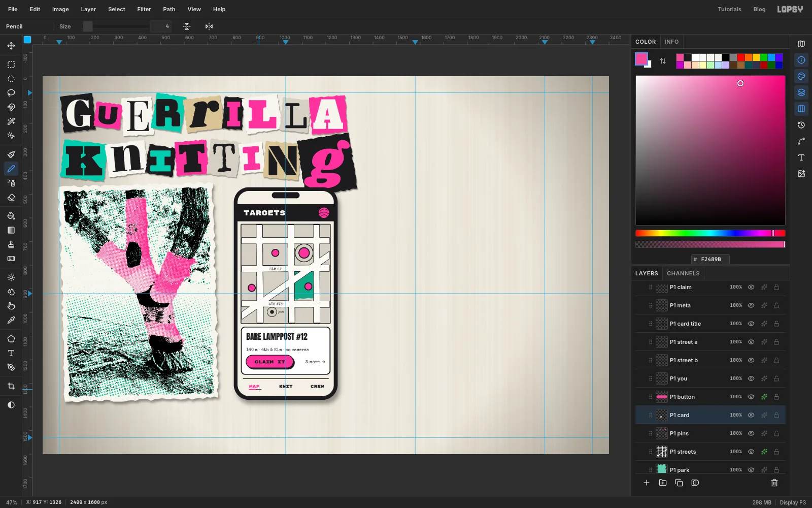This screenshot has height=508, width=812.
Task: Swap foreground and background colors
Action: tap(663, 61)
